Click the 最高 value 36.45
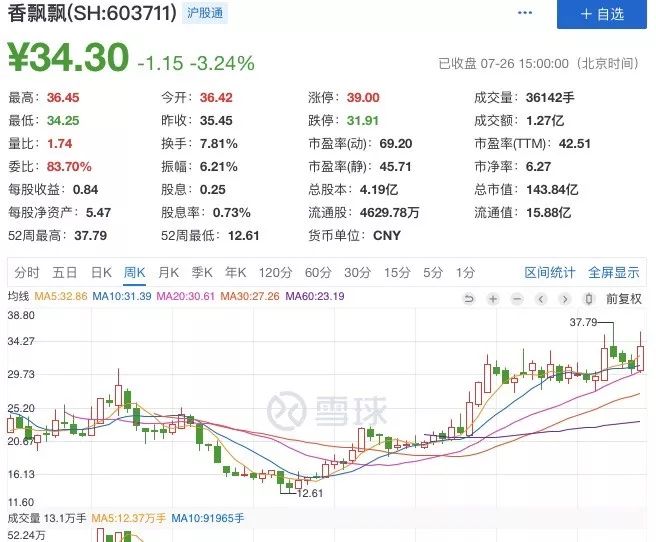Image resolution: width=656 pixels, height=542 pixels. [x=63, y=98]
